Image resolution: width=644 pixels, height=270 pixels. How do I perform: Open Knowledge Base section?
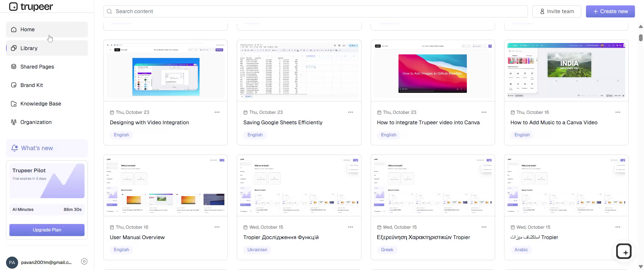[47, 103]
